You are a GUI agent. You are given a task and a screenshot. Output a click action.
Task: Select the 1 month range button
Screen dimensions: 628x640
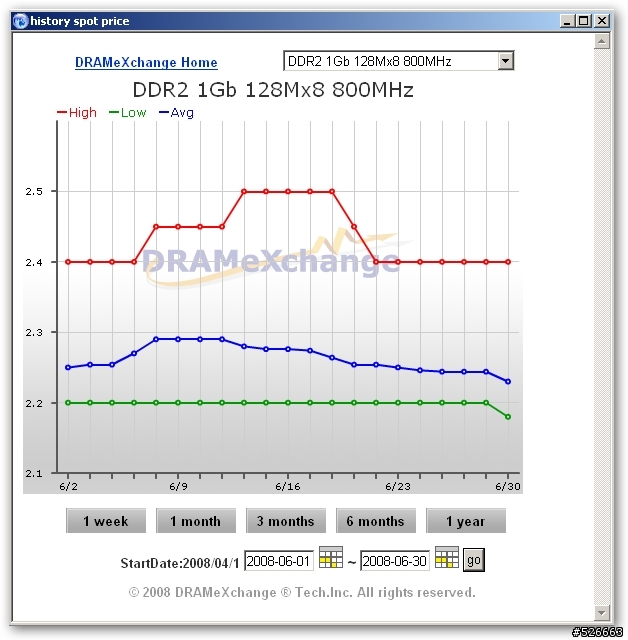click(x=195, y=521)
